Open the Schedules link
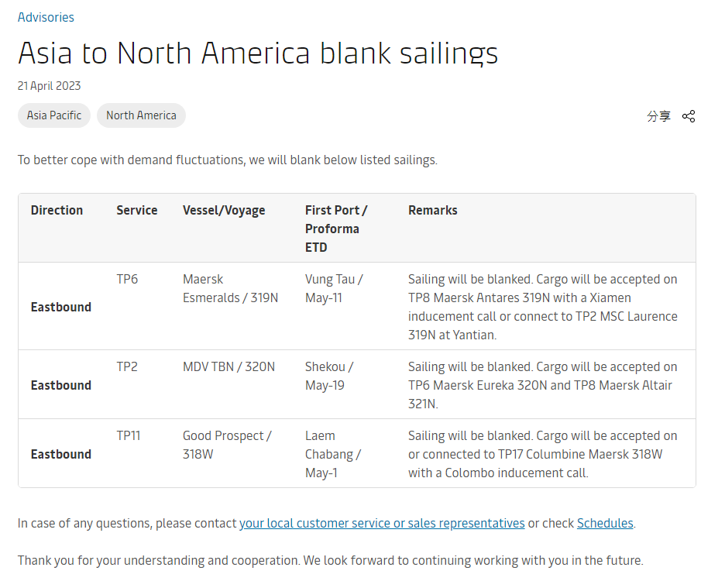 pyautogui.click(x=605, y=523)
